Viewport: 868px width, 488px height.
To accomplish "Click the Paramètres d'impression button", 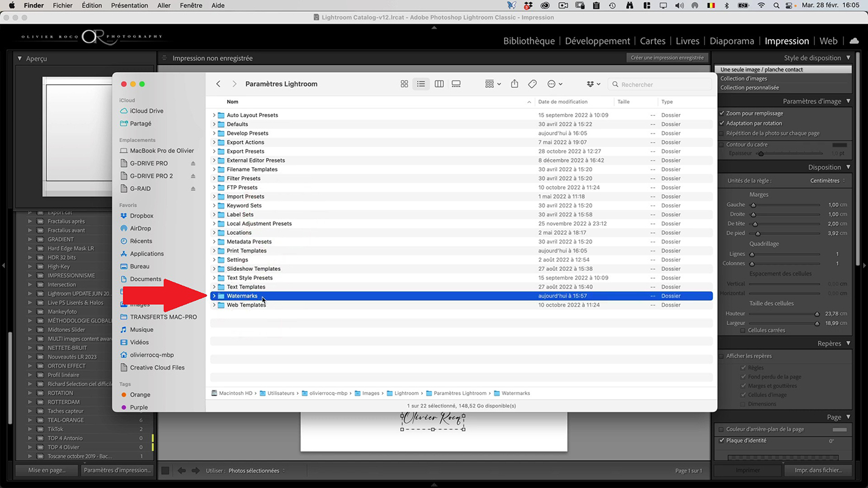I will coord(117,470).
